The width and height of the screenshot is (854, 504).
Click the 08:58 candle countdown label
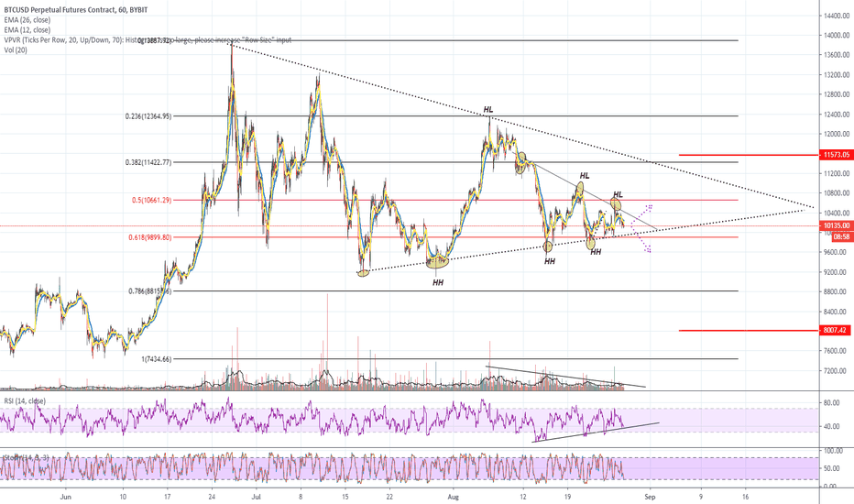pos(841,237)
